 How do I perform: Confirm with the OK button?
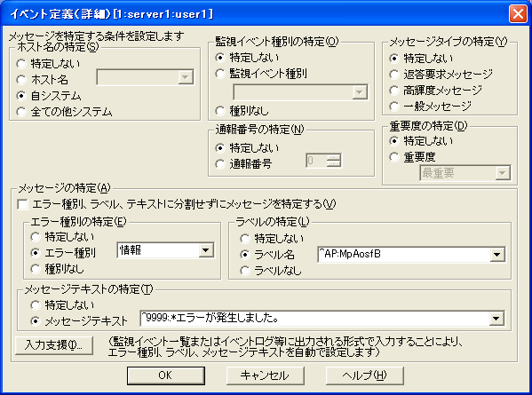click(166, 375)
